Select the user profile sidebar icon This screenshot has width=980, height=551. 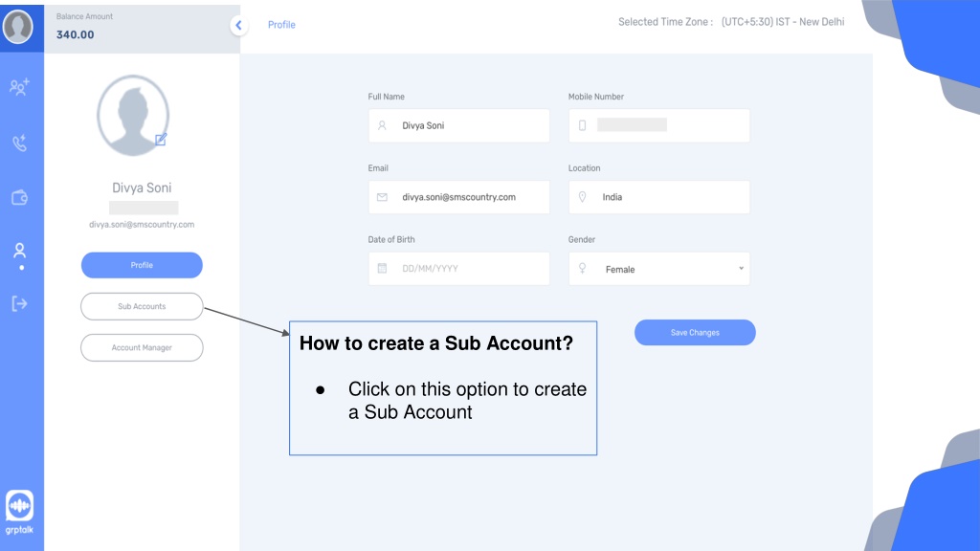pos(19,252)
